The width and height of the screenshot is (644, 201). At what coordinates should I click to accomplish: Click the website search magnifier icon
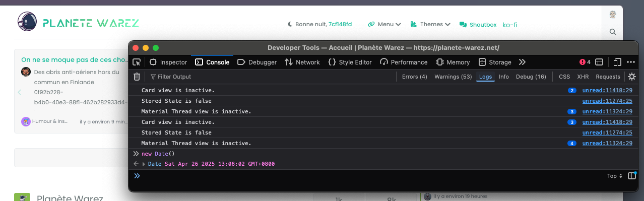tap(613, 32)
